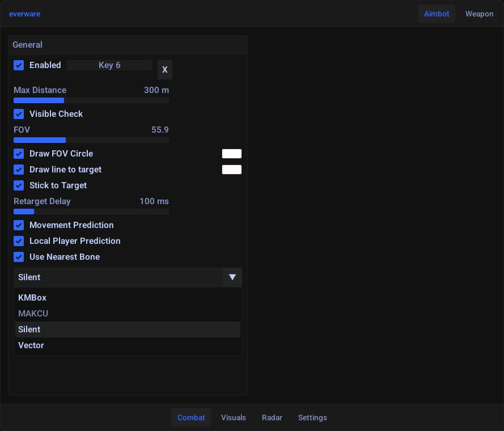Uncheck Local Player Prediction
Viewport: 504px width, 431px height.
click(19, 241)
